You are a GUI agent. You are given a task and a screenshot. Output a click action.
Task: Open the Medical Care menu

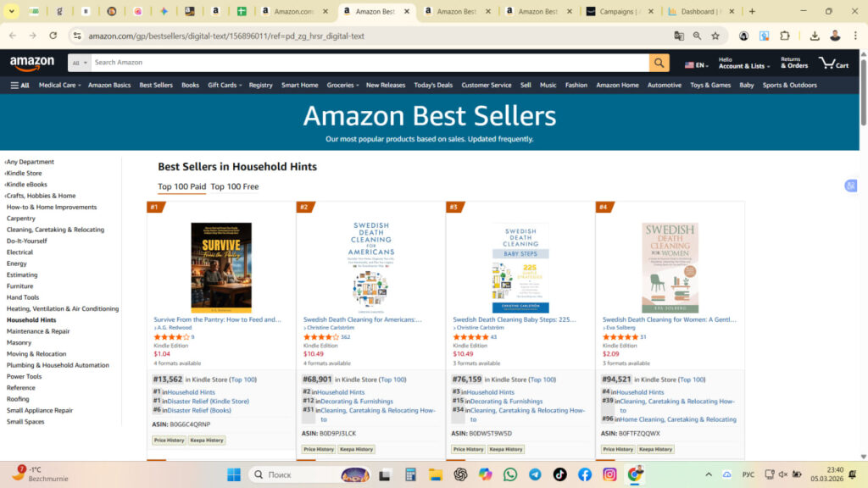point(60,86)
